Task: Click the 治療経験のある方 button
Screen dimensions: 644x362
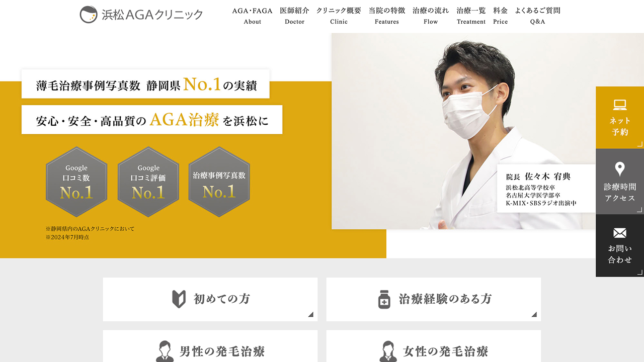Action: tap(434, 299)
